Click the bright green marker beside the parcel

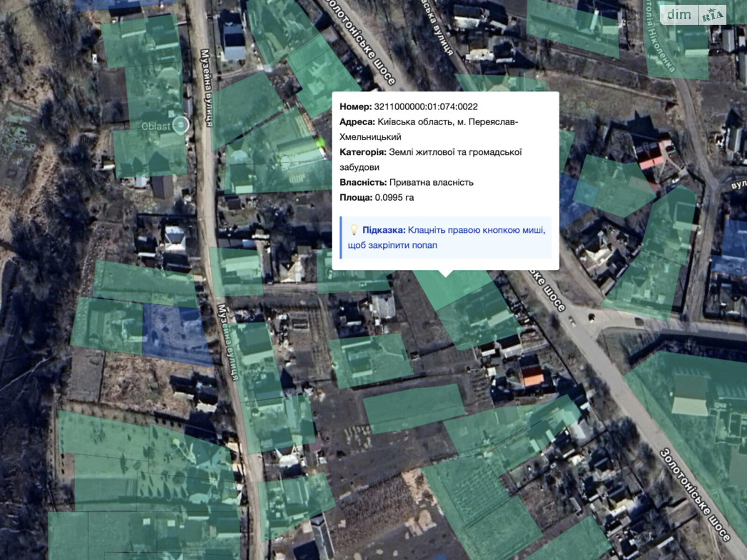point(320,142)
